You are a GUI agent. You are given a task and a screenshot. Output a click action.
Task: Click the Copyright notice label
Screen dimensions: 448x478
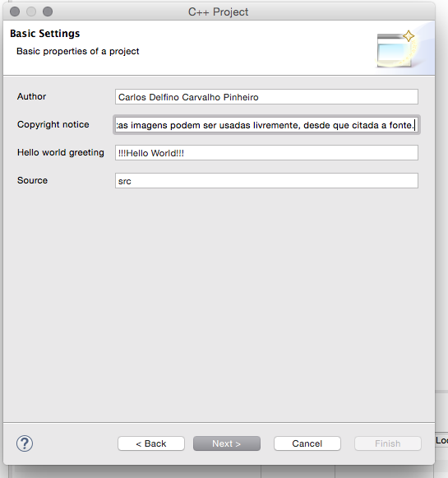click(x=53, y=124)
